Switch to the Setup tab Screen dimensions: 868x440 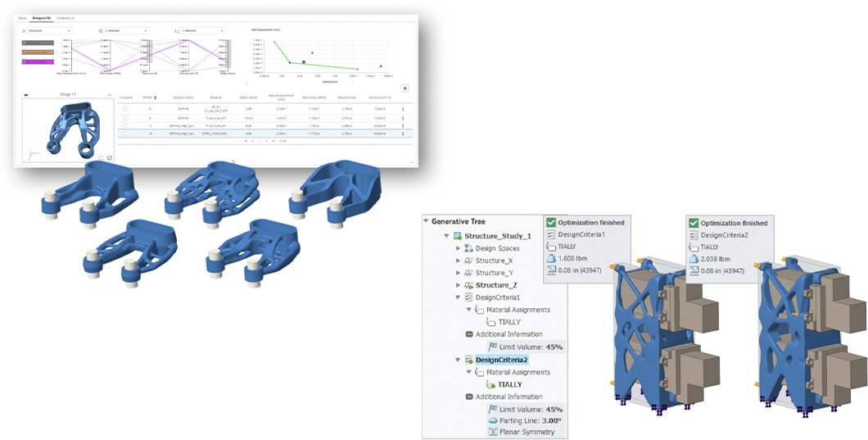point(23,17)
